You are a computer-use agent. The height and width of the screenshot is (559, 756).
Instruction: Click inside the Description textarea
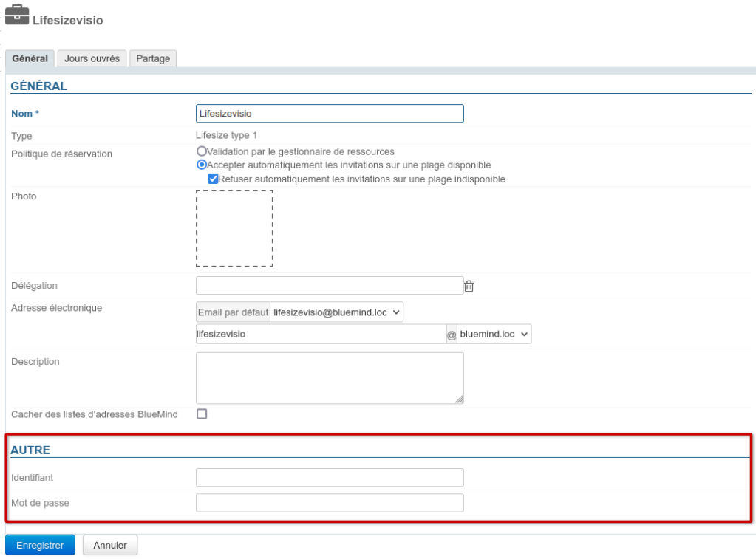click(x=330, y=378)
